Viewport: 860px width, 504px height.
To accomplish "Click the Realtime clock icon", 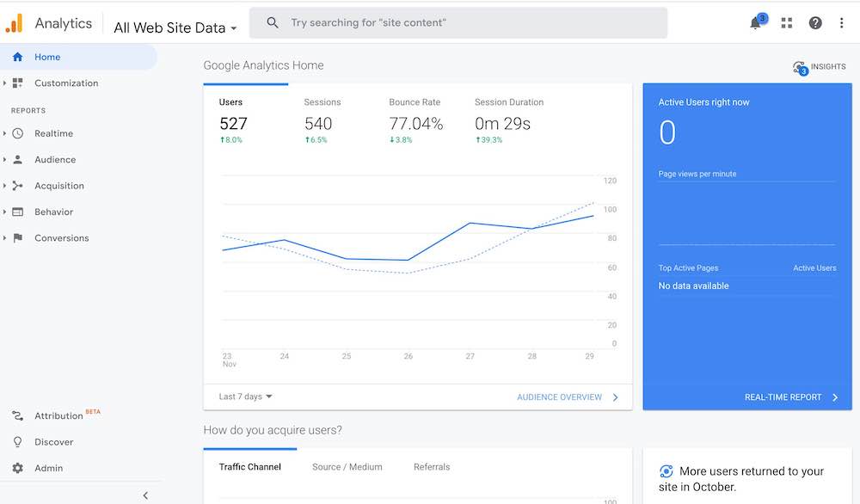I will (17, 133).
